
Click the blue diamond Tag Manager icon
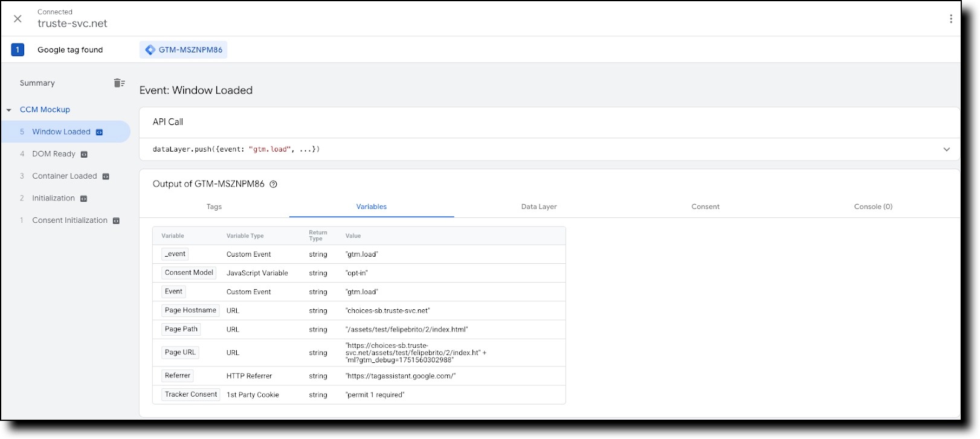pos(150,50)
